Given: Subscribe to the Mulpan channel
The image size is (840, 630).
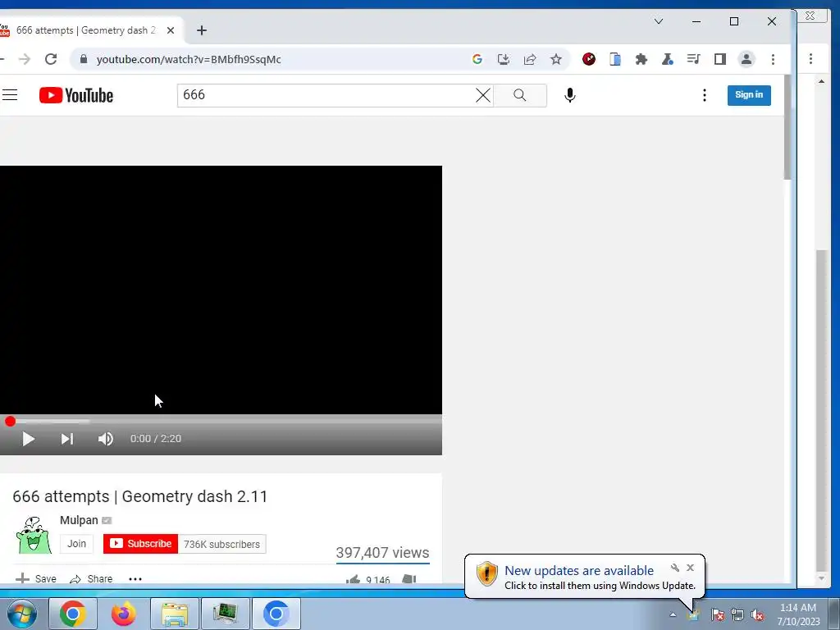Looking at the screenshot, I should [140, 544].
